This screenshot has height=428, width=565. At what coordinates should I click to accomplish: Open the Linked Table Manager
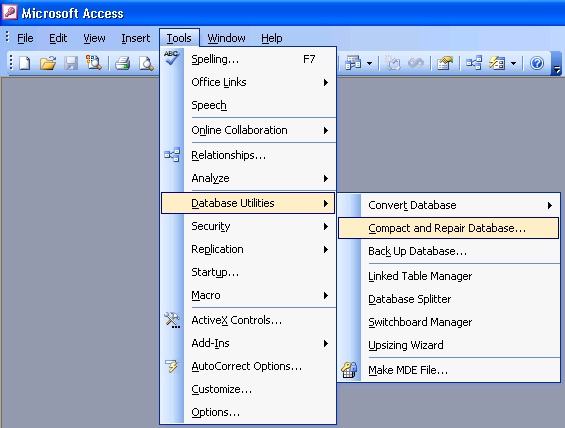449,276
